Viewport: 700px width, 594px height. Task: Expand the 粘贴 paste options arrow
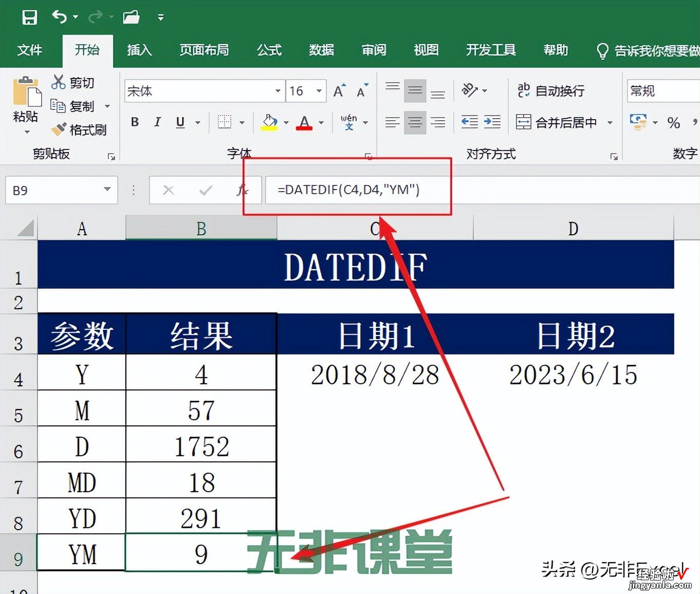click(27, 132)
